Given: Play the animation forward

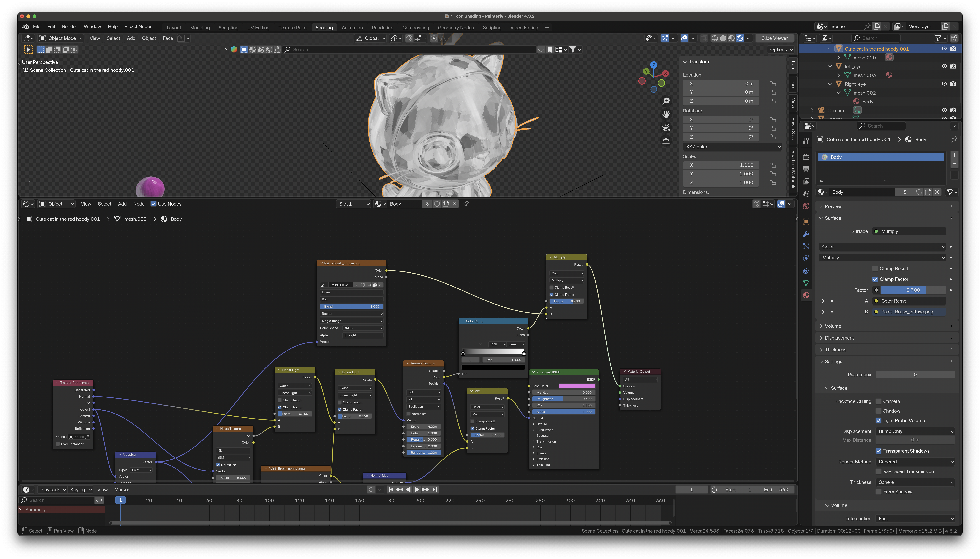Looking at the screenshot, I should point(417,490).
